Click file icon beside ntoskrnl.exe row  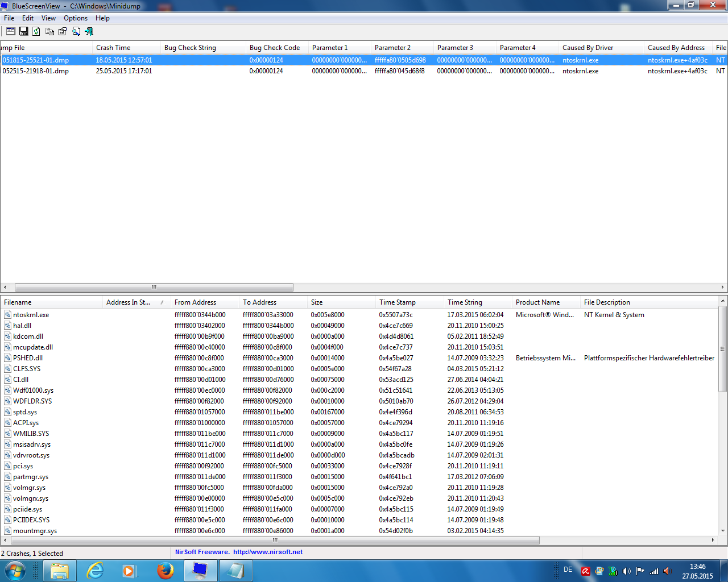[8, 315]
